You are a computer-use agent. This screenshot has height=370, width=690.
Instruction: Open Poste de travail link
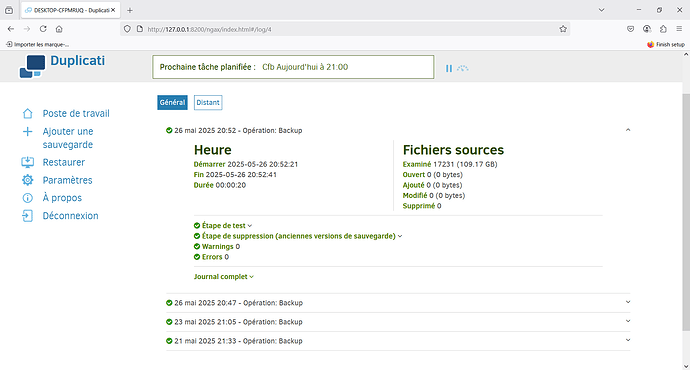76,114
